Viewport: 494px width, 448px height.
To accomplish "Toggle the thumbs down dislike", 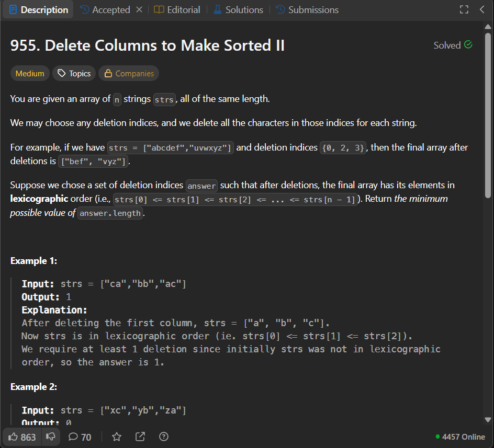I will coord(50,436).
